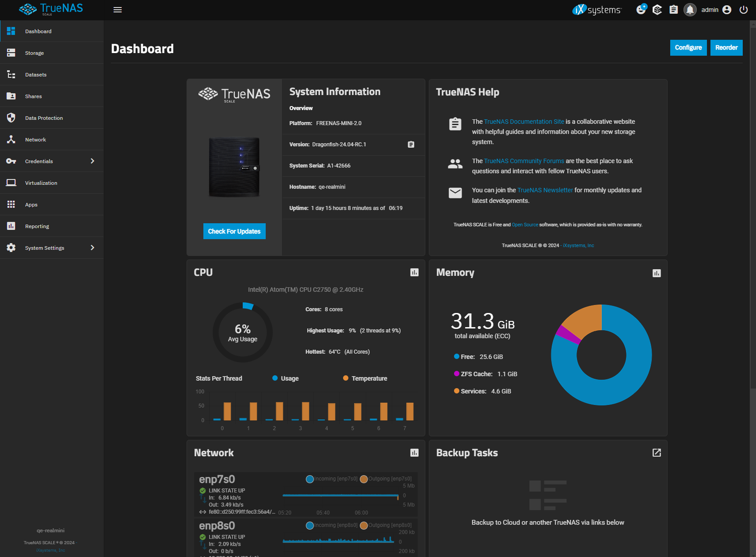Toggle Incoming [enp8s0] chart series
756x557 pixels.
pyautogui.click(x=332, y=525)
